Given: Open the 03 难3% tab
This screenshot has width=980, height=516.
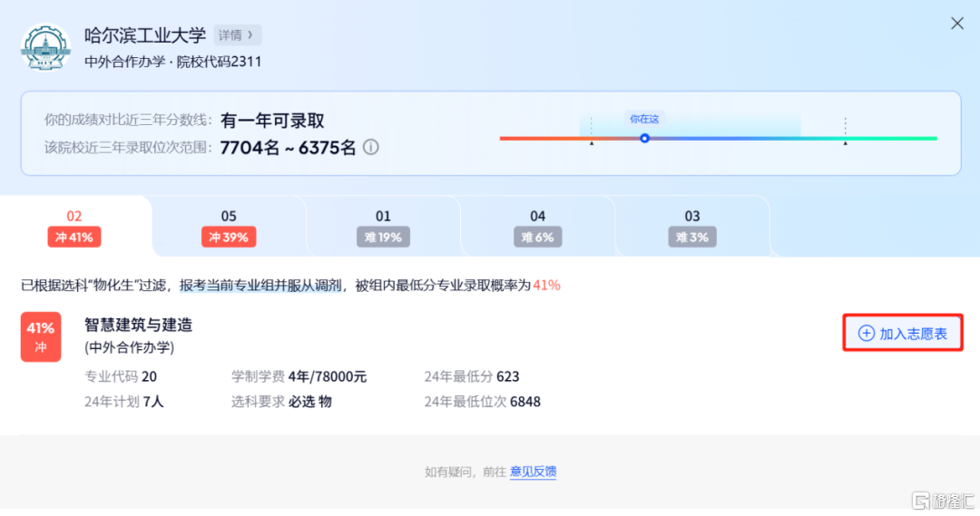Looking at the screenshot, I should tap(691, 228).
